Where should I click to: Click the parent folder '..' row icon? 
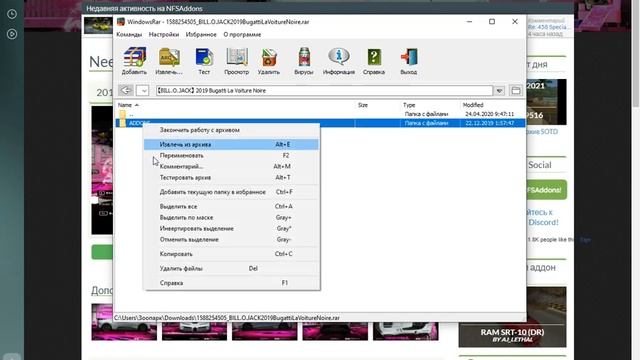122,114
